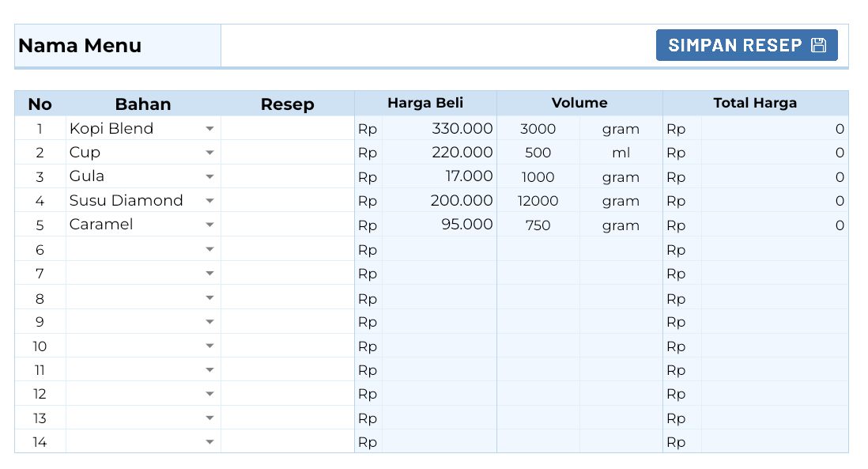
Task: Click the Harga Beli value 330.000
Action: point(462,128)
